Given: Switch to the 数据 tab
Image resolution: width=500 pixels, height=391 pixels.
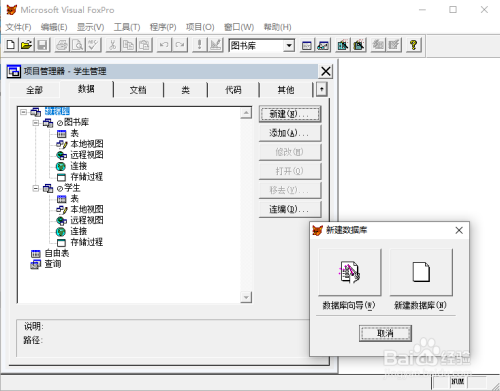Looking at the screenshot, I should (86, 89).
